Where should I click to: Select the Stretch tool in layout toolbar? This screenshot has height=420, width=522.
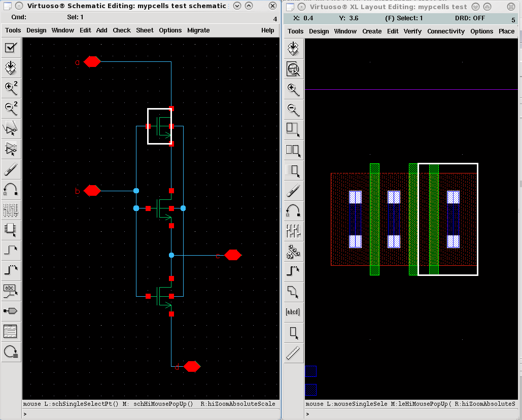[293, 130]
